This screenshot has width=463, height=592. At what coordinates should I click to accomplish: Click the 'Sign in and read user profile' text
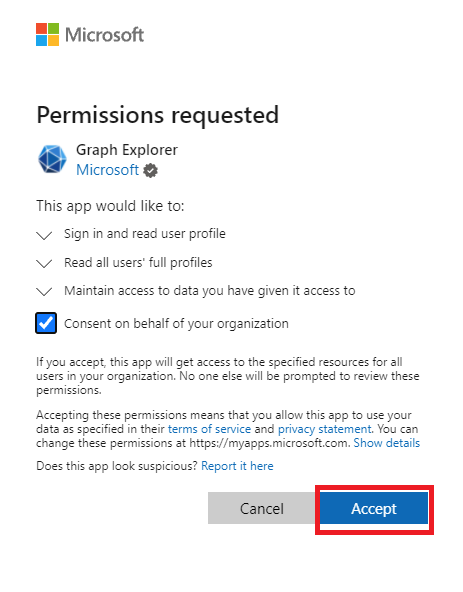pyautogui.click(x=145, y=234)
